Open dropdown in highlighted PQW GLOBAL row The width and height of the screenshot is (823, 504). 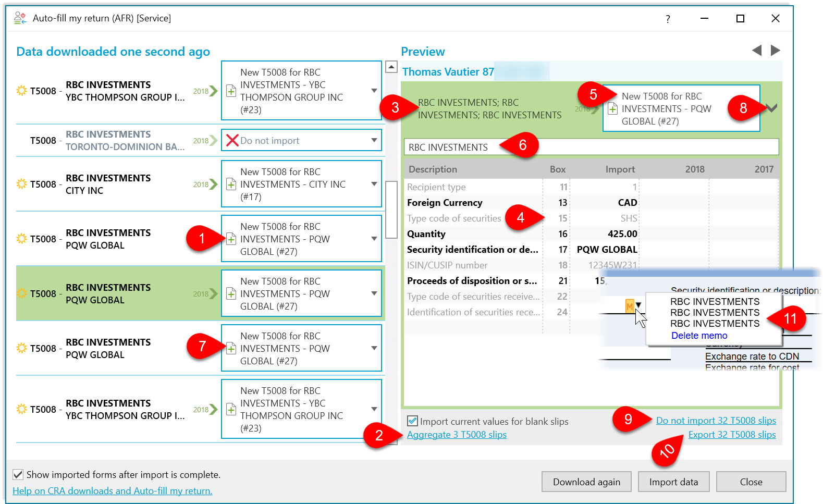[374, 293]
